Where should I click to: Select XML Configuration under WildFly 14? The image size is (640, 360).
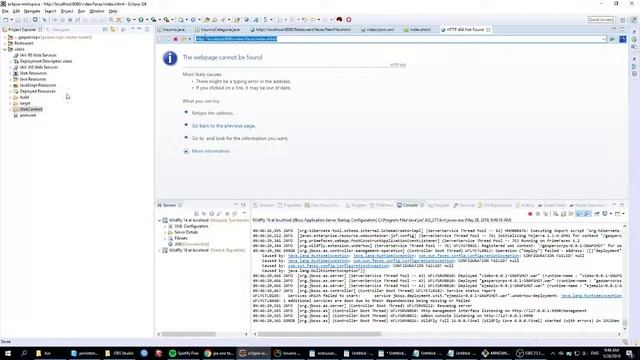tap(191, 226)
